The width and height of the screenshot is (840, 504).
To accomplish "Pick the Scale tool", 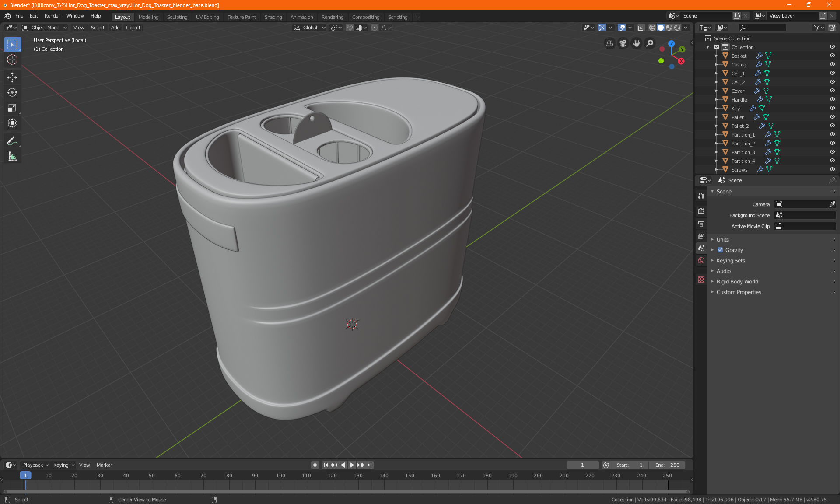I will (12, 108).
